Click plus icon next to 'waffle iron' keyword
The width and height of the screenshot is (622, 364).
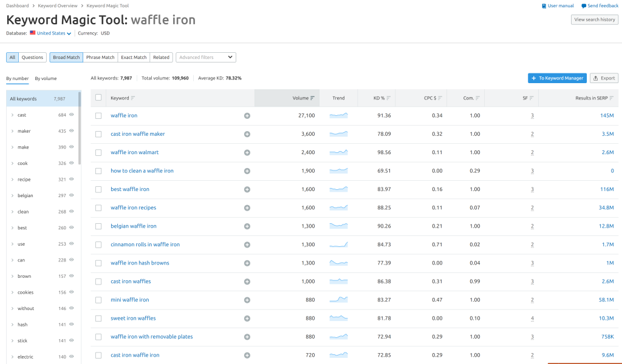(x=247, y=115)
